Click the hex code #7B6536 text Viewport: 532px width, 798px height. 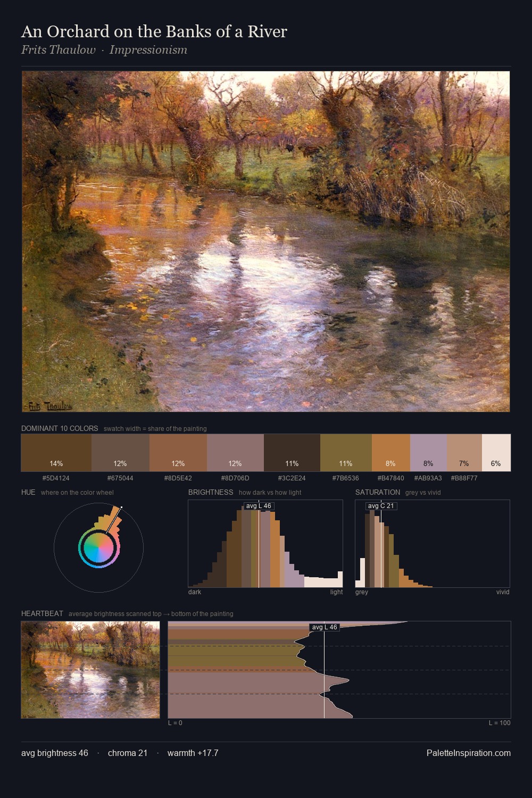(346, 478)
